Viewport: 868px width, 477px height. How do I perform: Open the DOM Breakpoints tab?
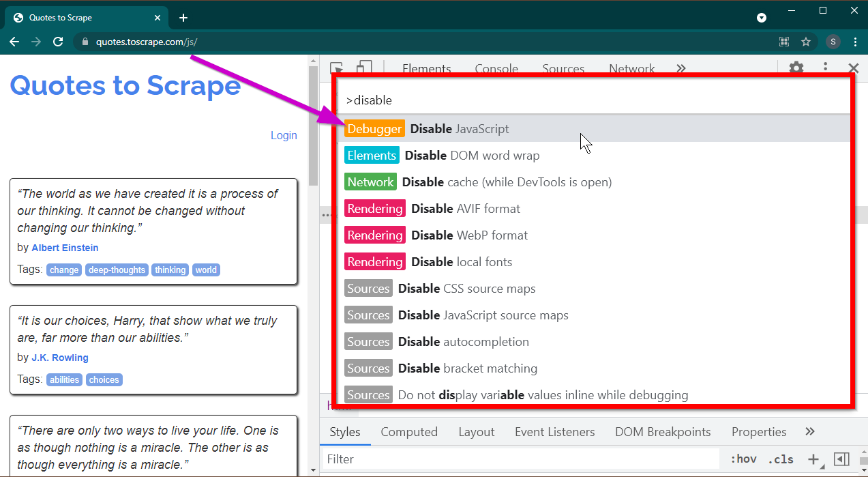(663, 432)
